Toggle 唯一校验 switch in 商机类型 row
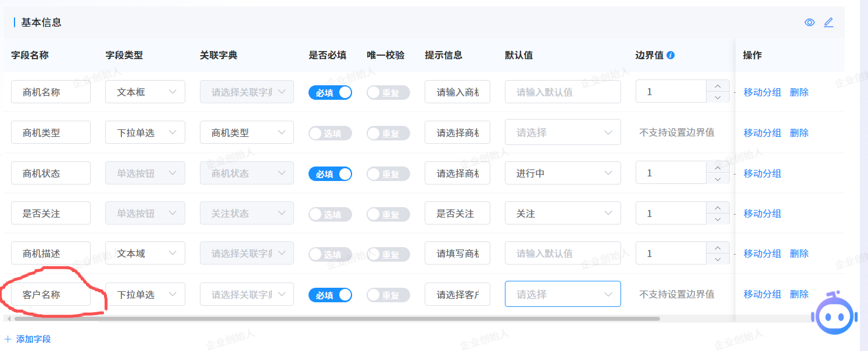Screen dimensions: 868x351 point(388,133)
